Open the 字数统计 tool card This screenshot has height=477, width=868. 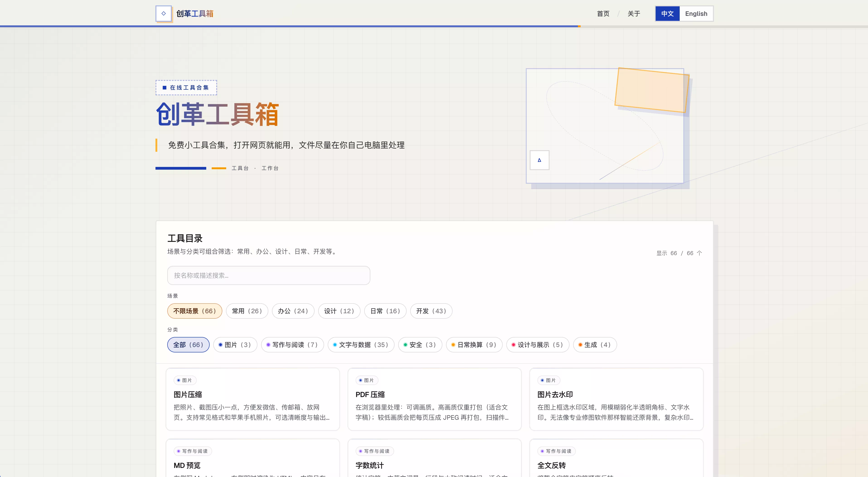click(434, 458)
